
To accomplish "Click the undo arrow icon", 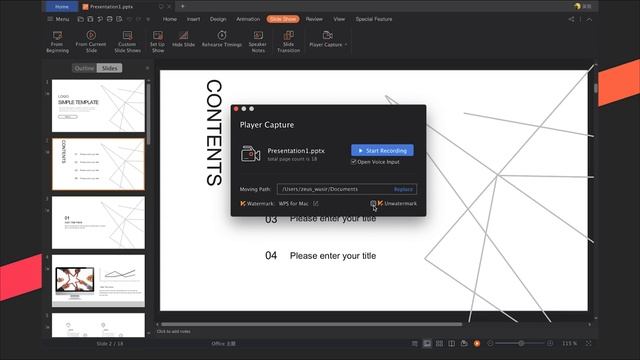I will click(x=129, y=19).
